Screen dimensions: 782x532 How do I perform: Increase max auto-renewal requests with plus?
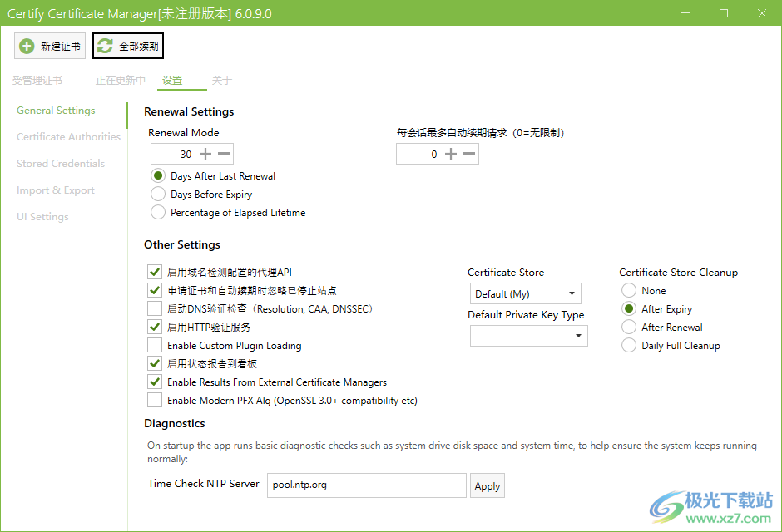[x=451, y=154]
